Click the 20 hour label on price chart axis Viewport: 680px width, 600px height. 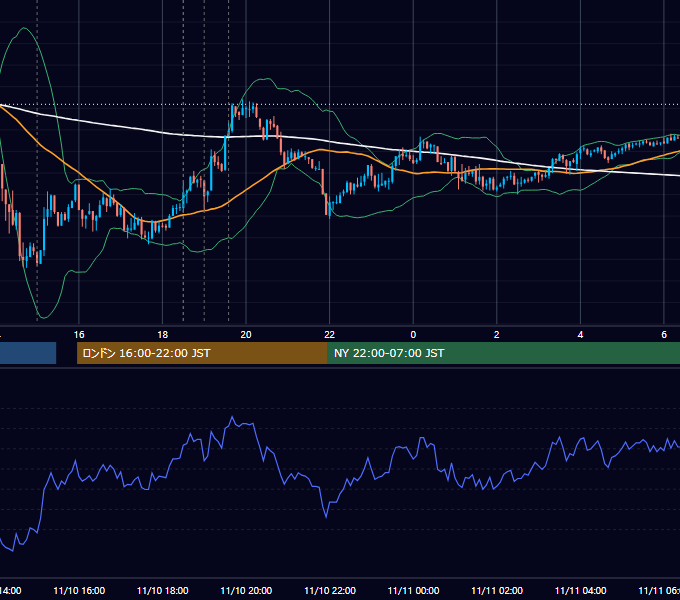tap(246, 335)
